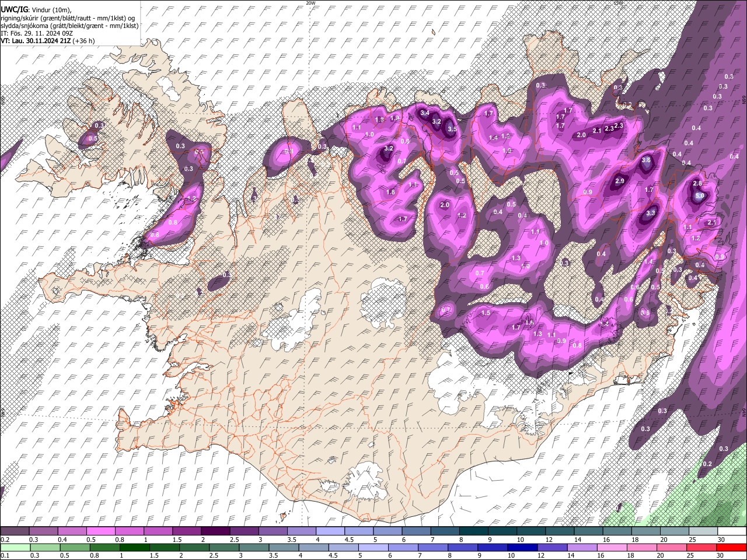Pick the dark teal 8–9 snow scale swatch
747x560 pixels.
473,531
